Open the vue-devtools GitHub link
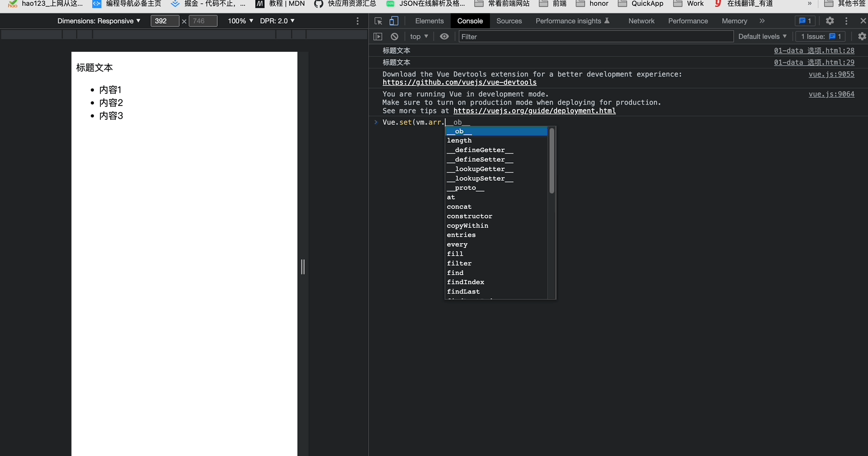The width and height of the screenshot is (868, 456). click(x=459, y=82)
